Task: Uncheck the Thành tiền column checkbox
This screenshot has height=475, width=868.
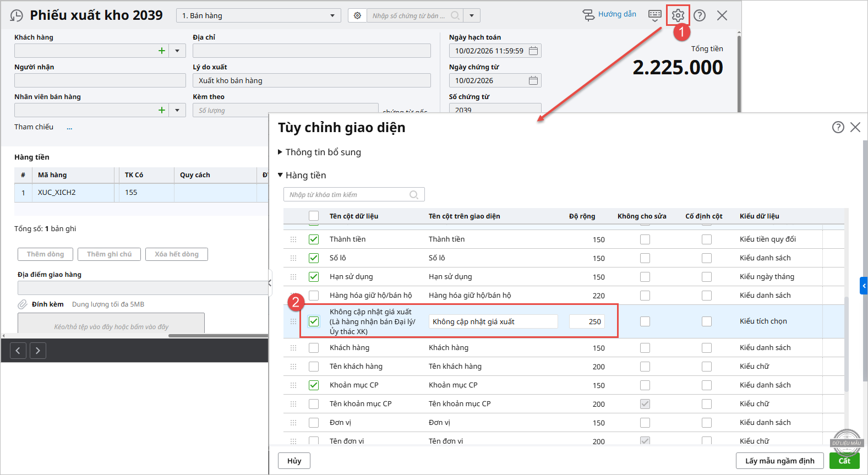Action: point(314,239)
